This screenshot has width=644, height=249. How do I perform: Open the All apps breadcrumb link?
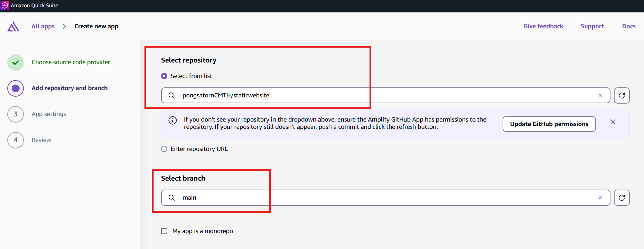click(43, 26)
